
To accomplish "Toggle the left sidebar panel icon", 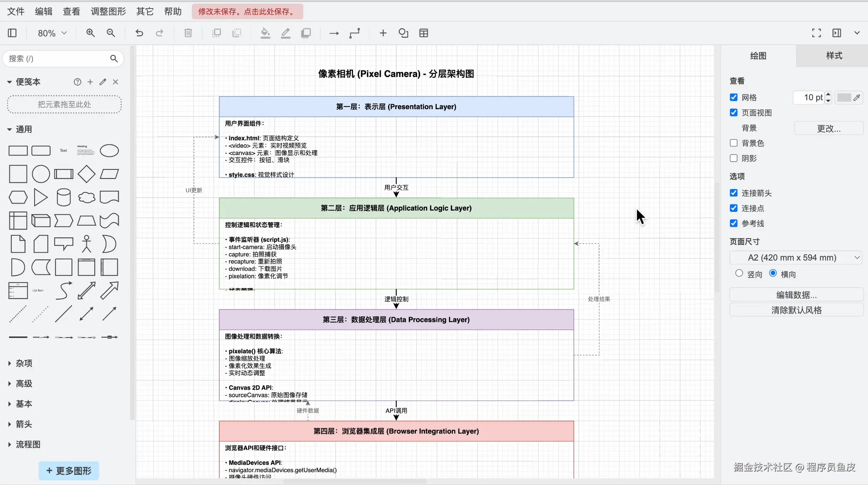I will [x=12, y=33].
